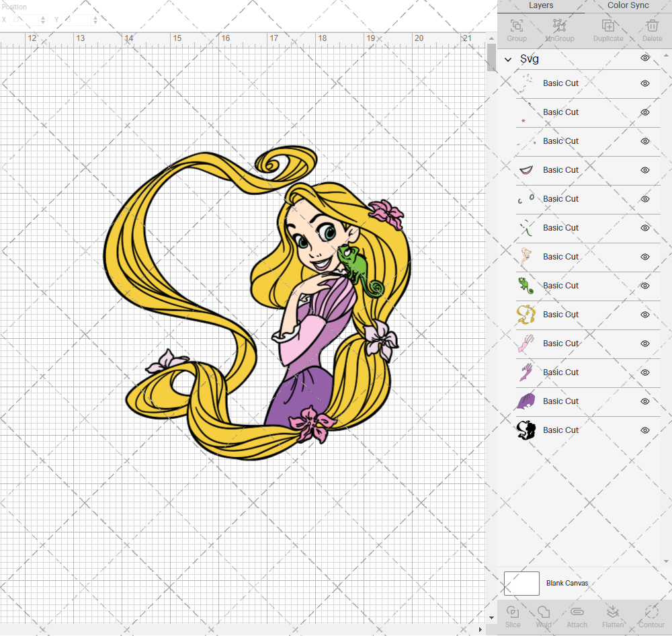Screen dimensions: 672x636
Task: Select the striped purple bodice layer thumbnail
Action: (526, 372)
